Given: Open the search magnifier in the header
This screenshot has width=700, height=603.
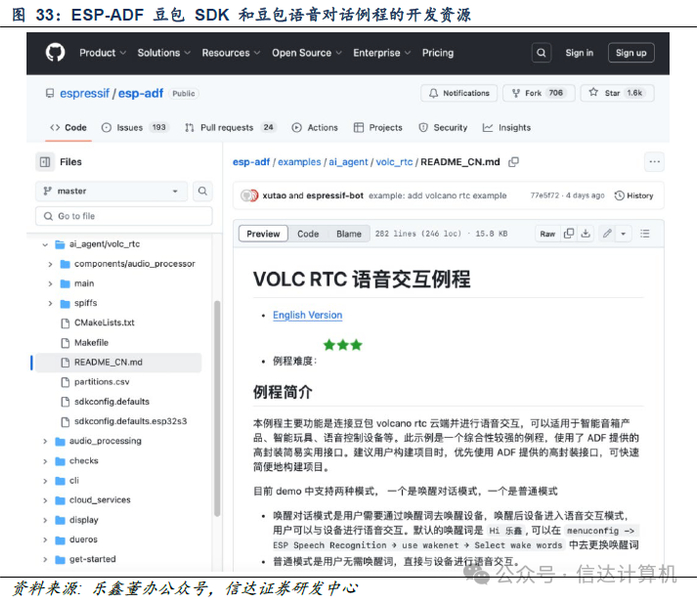Looking at the screenshot, I should click(x=541, y=53).
